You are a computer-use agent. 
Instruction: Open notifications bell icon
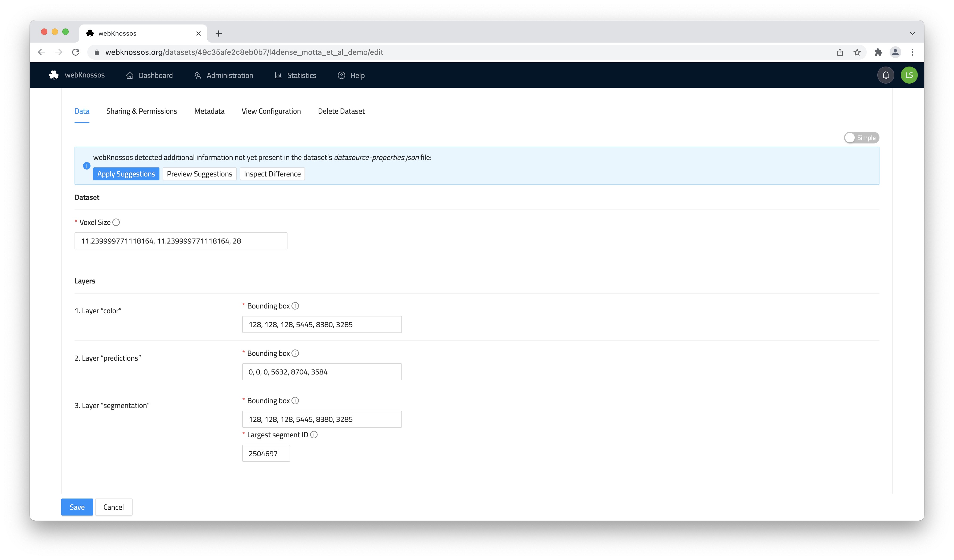(886, 75)
